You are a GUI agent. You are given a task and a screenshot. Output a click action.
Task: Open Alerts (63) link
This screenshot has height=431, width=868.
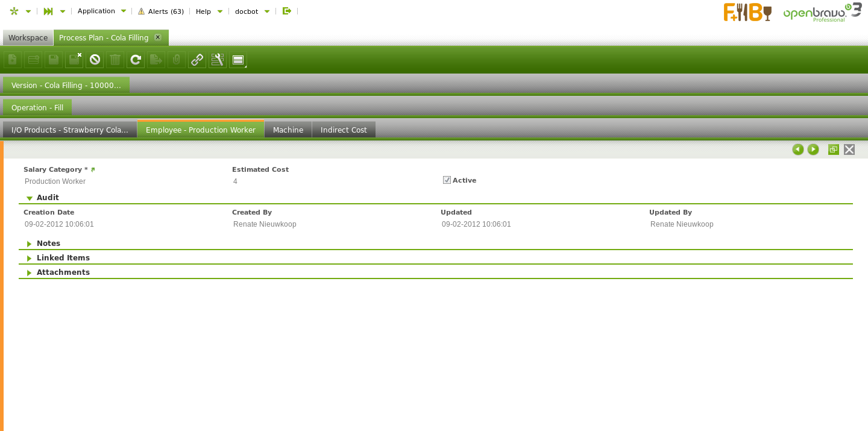click(161, 11)
